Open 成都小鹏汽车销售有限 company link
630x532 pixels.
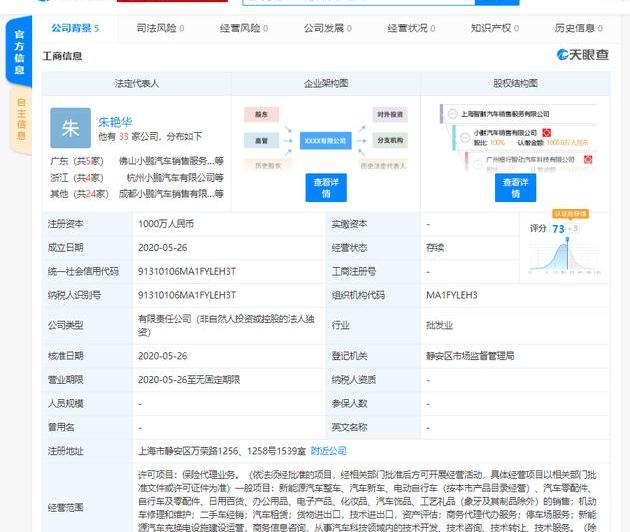pyautogui.click(x=171, y=194)
